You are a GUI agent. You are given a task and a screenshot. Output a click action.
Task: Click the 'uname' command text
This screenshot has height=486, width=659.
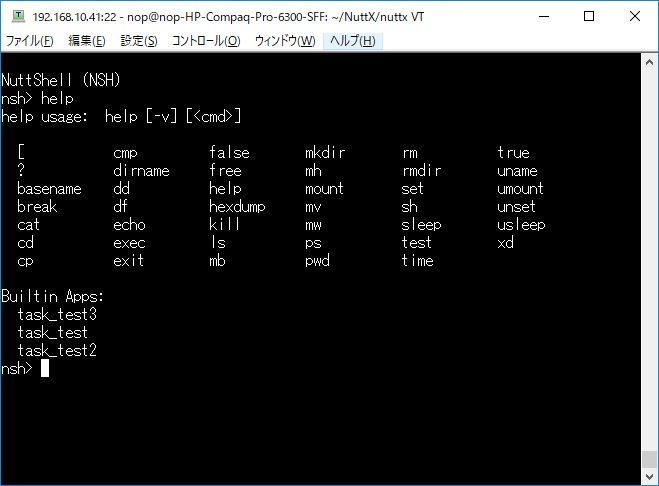(x=517, y=171)
